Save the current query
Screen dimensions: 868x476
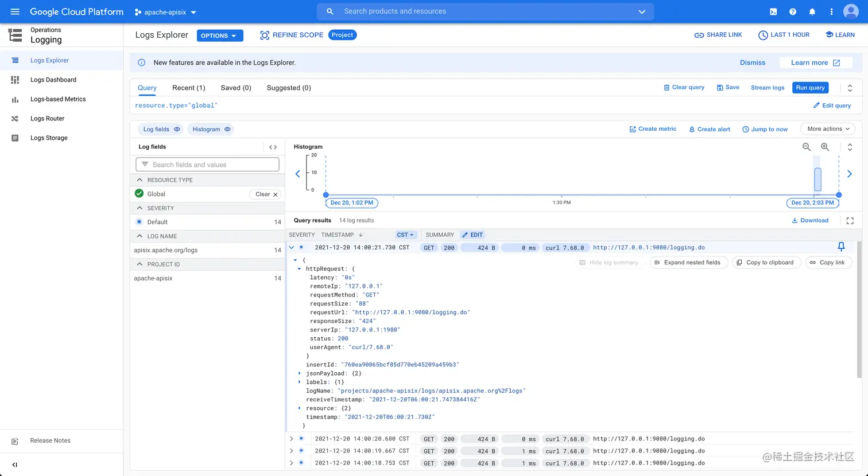[728, 88]
